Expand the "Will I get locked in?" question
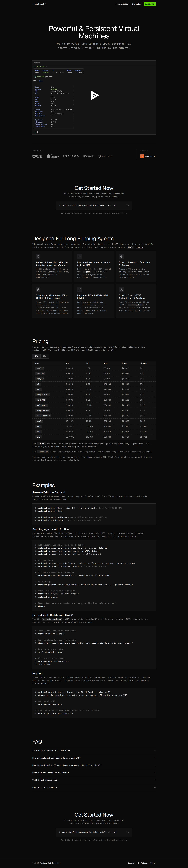The height and width of the screenshot is (868, 188). [94, 780]
